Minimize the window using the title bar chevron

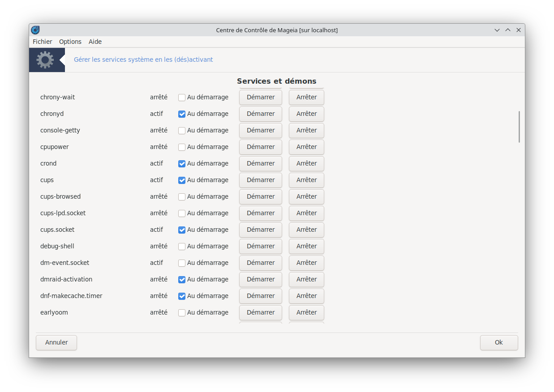(x=497, y=30)
